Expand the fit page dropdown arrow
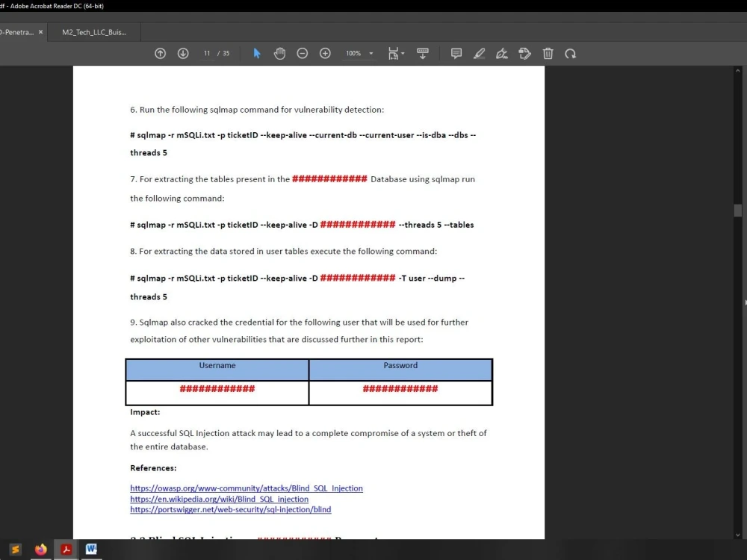Viewport: 747px width, 560px height. tap(403, 53)
